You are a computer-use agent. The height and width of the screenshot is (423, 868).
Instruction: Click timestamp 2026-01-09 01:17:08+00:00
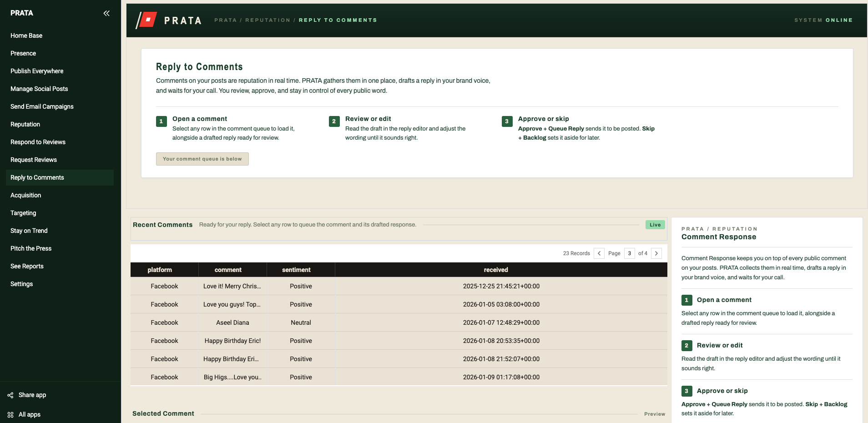501,377
